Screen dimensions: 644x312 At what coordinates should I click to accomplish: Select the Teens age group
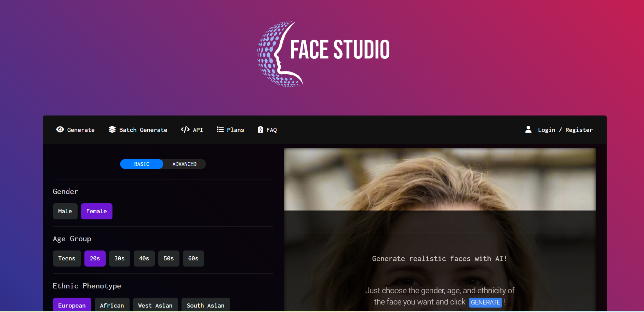click(67, 258)
